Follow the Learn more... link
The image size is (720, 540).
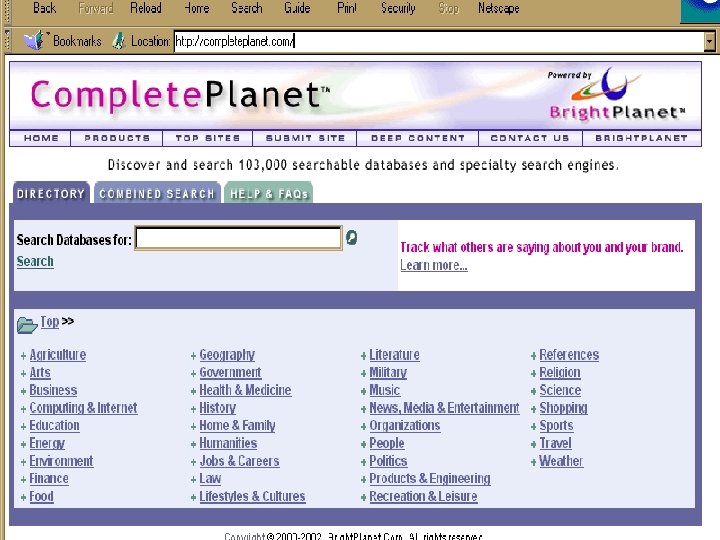click(x=434, y=265)
